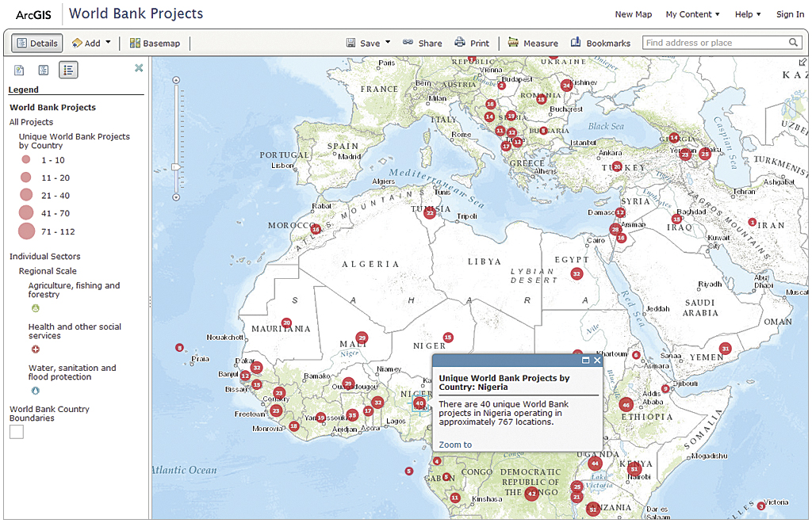
Task: Click the World Bank Country Boundaries swatch
Action: (17, 432)
